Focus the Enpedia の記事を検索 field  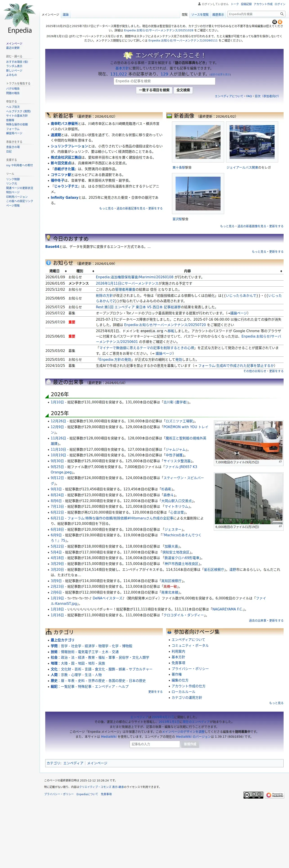click(164, 81)
